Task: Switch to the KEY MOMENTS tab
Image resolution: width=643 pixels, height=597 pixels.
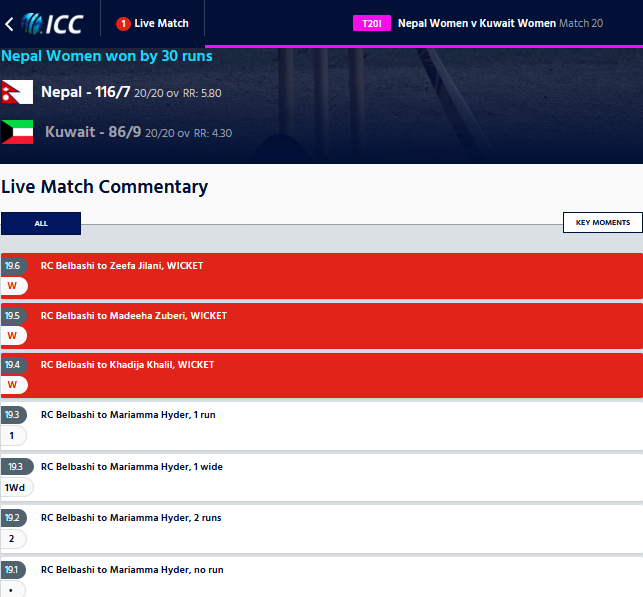Action: pyautogui.click(x=602, y=222)
